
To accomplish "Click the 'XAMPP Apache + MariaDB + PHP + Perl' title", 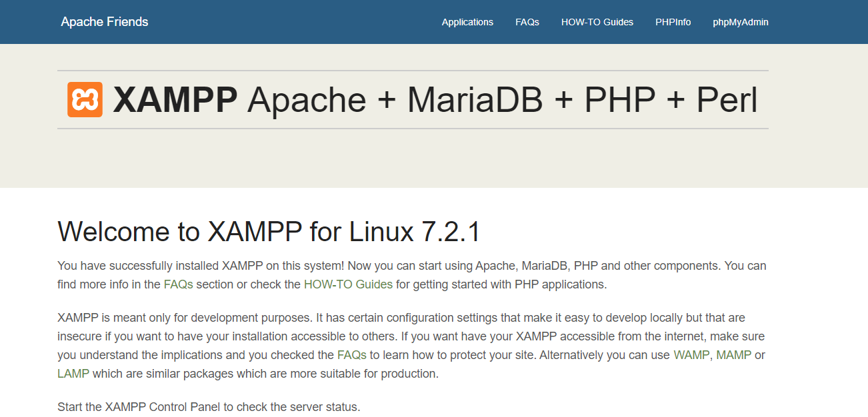I will tap(435, 100).
